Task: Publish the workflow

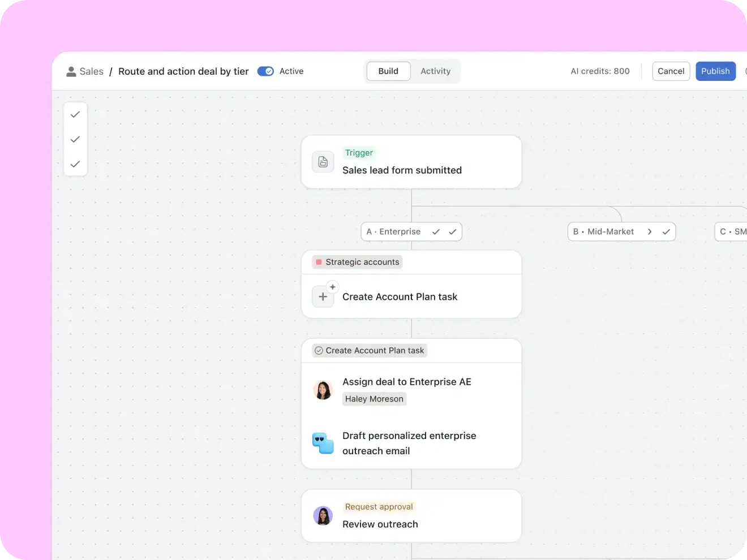Action: click(x=715, y=71)
